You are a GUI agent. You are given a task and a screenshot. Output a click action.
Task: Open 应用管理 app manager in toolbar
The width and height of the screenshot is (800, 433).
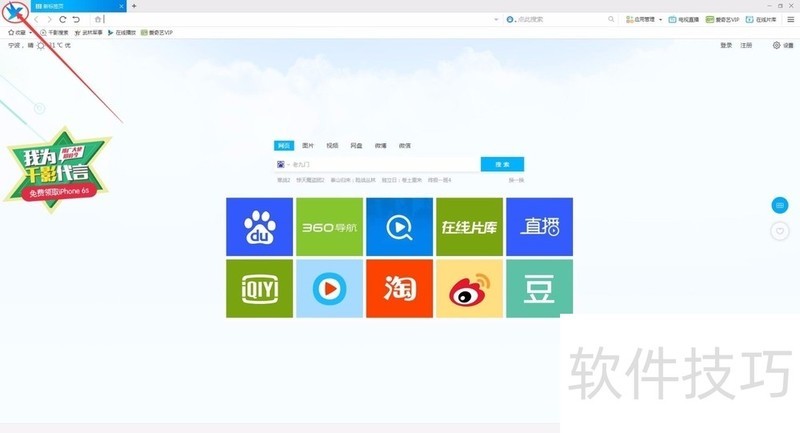pyautogui.click(x=641, y=19)
